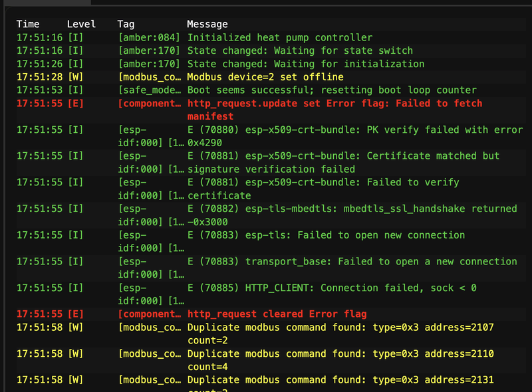
Task: Select 'Initialized heat pump controller' log message
Action: tap(280, 37)
